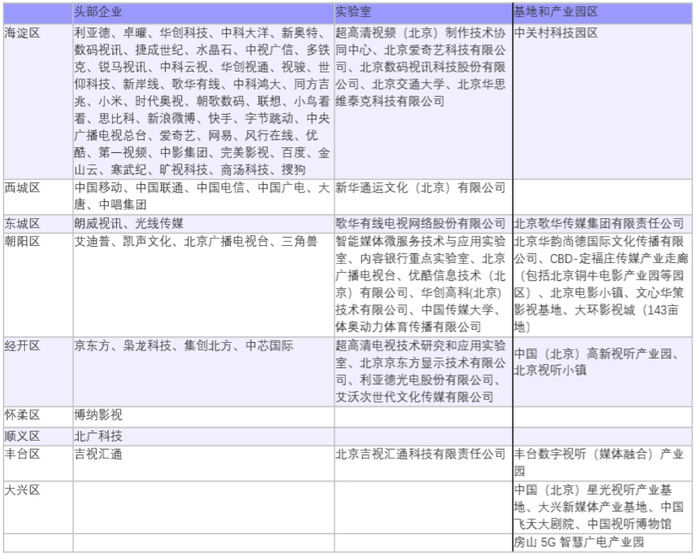This screenshot has width=700, height=559.
Task: Select the cell 北京歌华传媒集团有限责任公司
Action: click(603, 224)
